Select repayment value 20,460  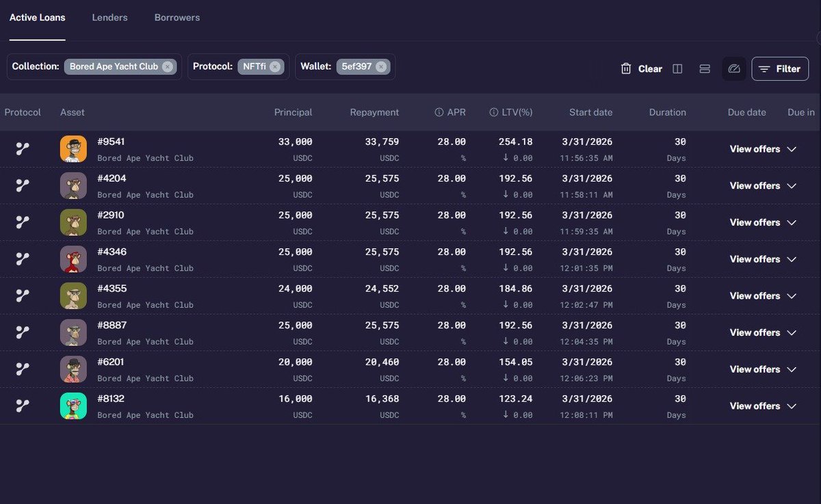(x=382, y=362)
